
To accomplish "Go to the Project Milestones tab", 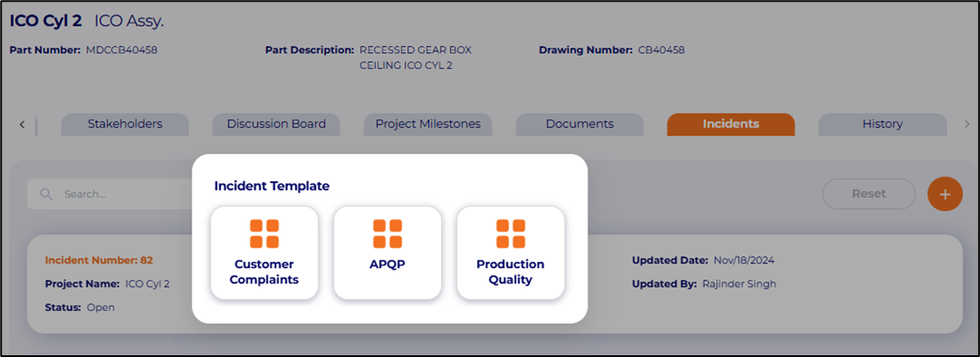I will point(427,125).
